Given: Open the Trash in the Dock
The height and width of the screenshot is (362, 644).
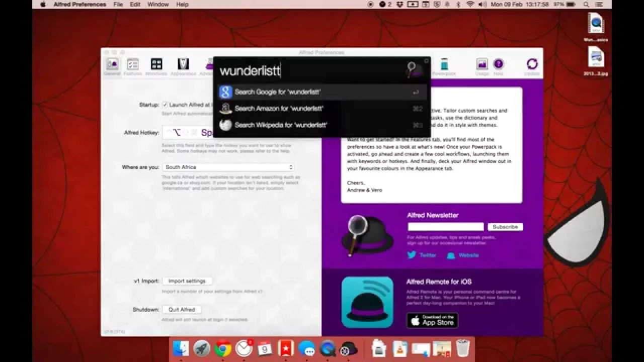Looking at the screenshot, I should (462, 348).
